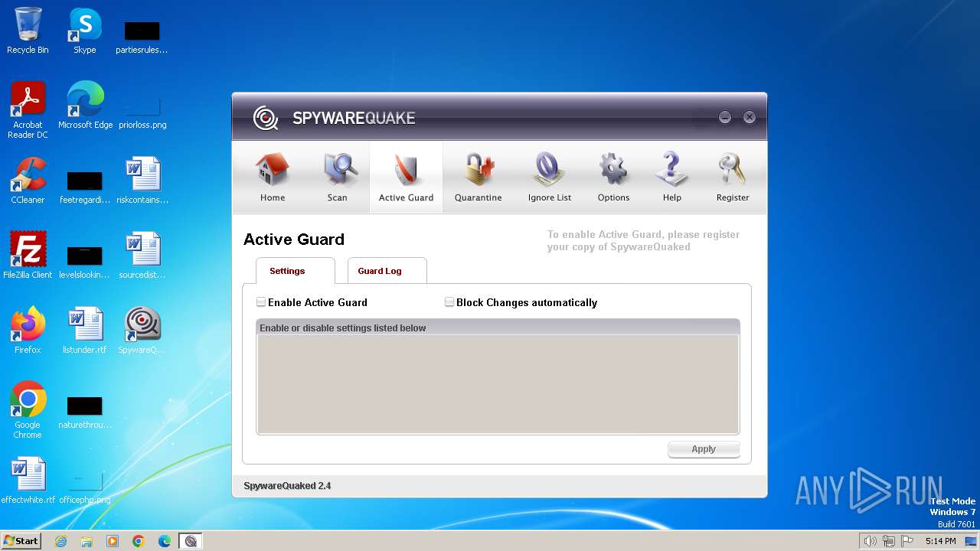
Task: Select the Firefox desktop shortcut
Action: [x=28, y=331]
